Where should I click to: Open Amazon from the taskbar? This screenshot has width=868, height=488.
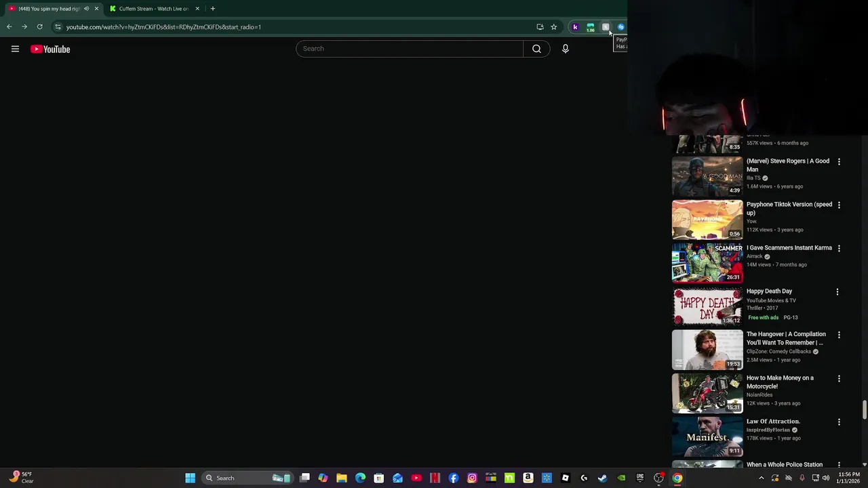528,478
